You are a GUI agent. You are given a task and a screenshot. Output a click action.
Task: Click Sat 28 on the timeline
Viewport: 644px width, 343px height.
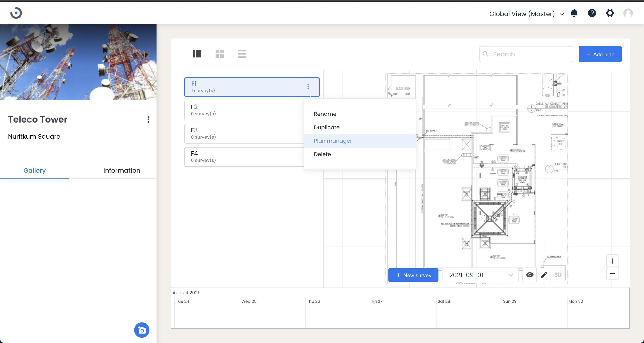(444, 301)
